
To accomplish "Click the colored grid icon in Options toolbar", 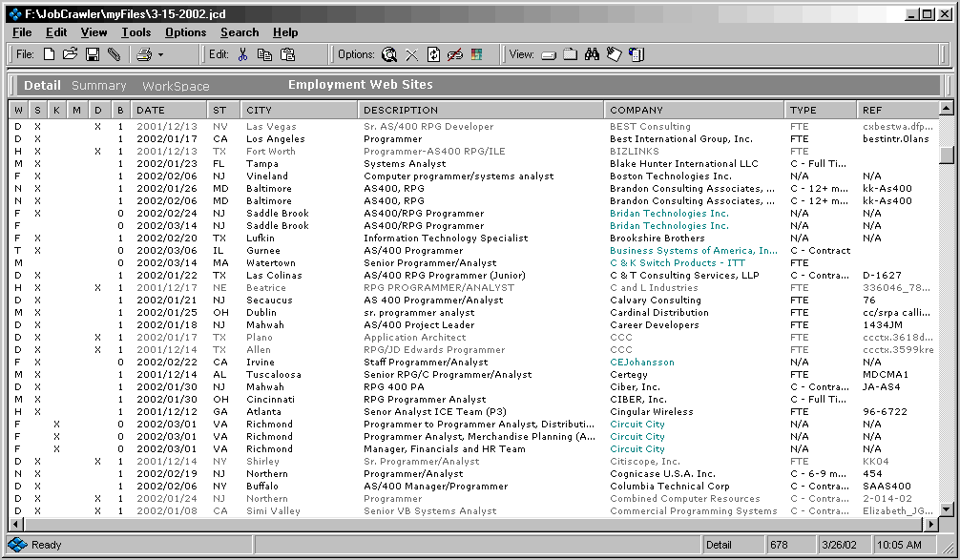I will point(477,54).
